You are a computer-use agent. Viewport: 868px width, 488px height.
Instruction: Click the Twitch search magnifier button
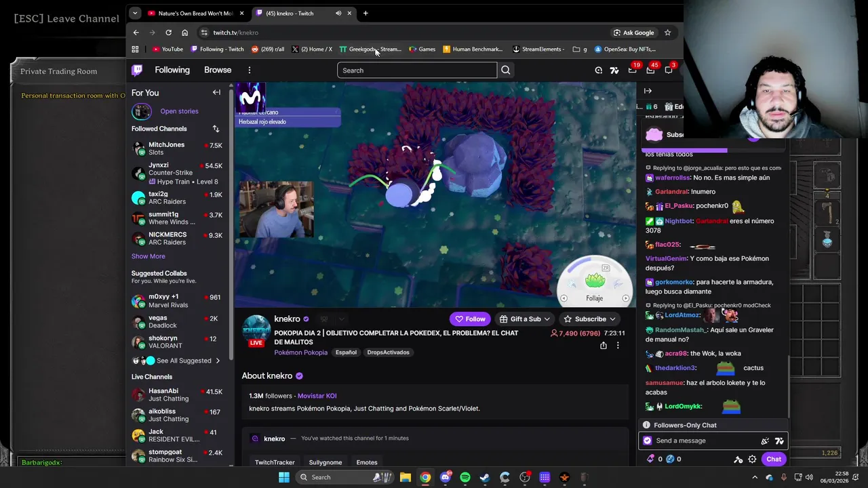[x=506, y=70]
